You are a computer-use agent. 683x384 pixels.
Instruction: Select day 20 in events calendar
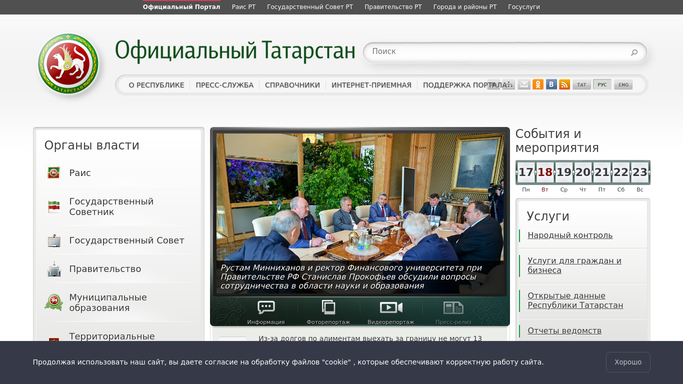pos(583,172)
